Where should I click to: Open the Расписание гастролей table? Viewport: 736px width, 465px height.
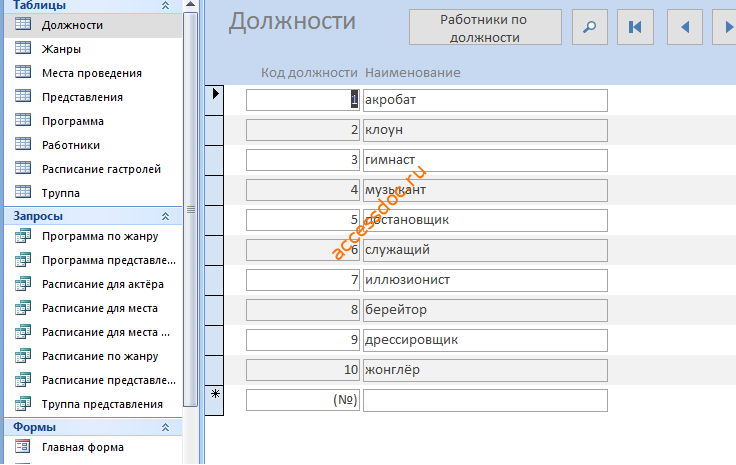101,169
